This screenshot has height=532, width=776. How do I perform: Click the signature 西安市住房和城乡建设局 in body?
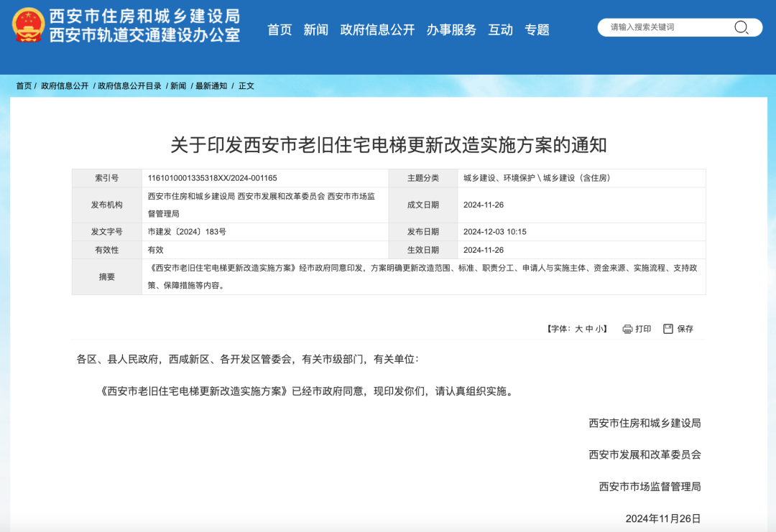point(645,423)
